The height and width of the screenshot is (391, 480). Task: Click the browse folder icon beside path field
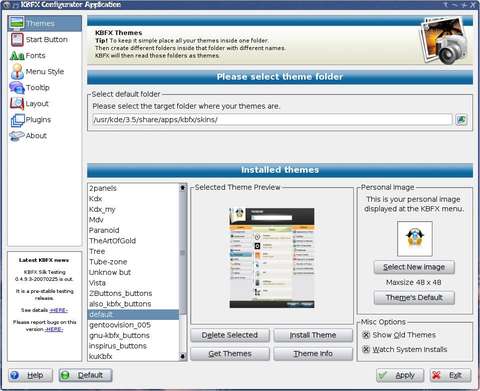pyautogui.click(x=461, y=120)
